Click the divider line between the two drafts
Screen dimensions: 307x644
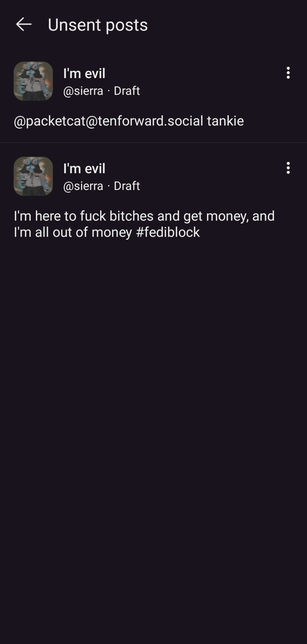click(153, 143)
